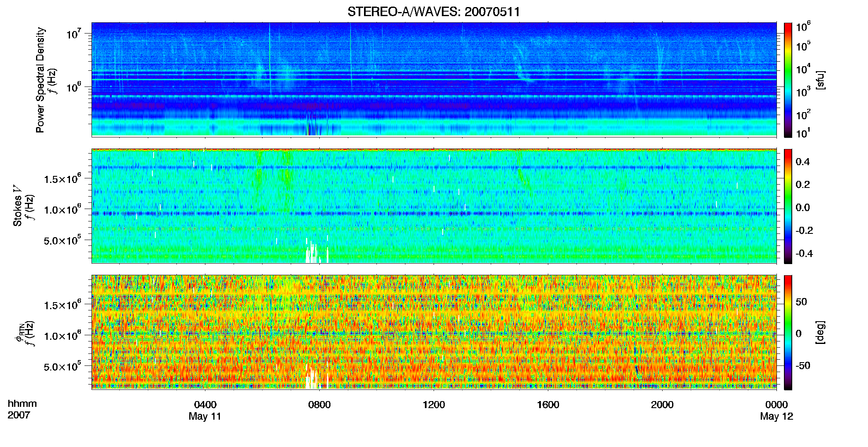Click the -0.4 Stokes colorbar value

[804, 253]
